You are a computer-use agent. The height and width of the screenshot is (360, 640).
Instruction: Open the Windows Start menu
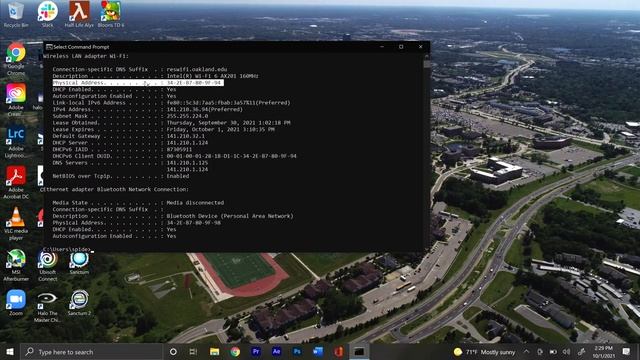click(10, 351)
